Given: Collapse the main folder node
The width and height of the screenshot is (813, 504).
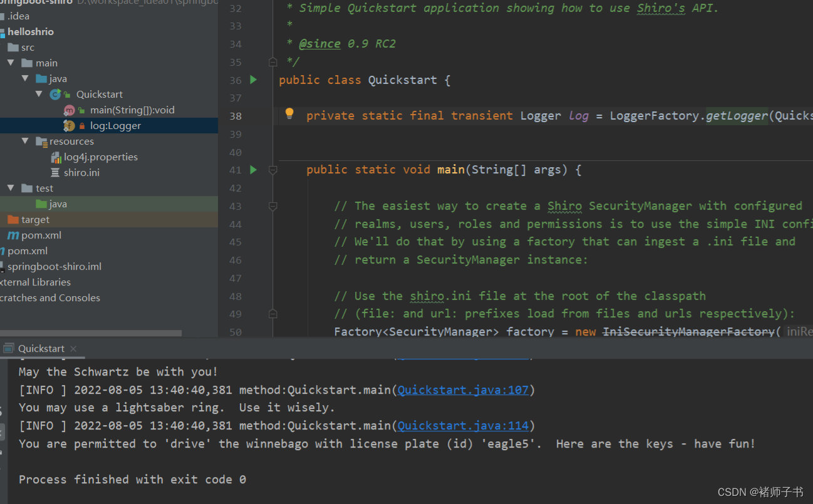Looking at the screenshot, I should pyautogui.click(x=11, y=63).
